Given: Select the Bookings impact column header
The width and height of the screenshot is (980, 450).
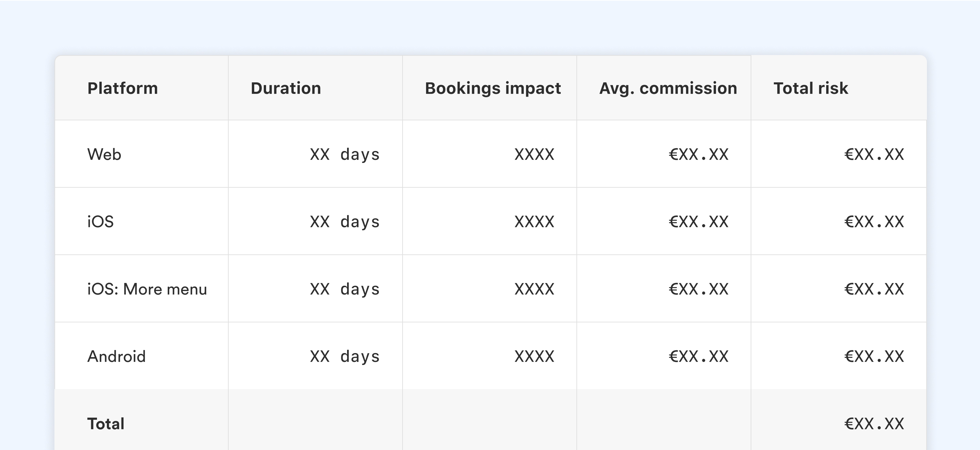Looking at the screenshot, I should (493, 88).
